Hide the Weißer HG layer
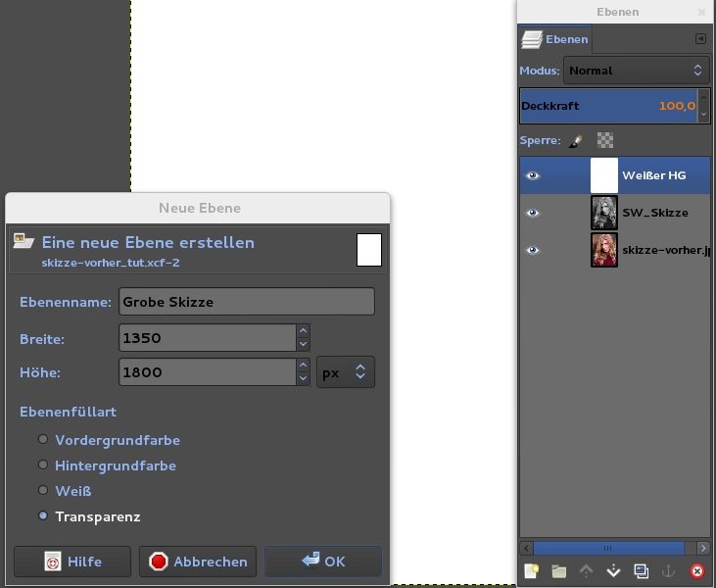Screen dimensions: 716x588 click(533, 175)
